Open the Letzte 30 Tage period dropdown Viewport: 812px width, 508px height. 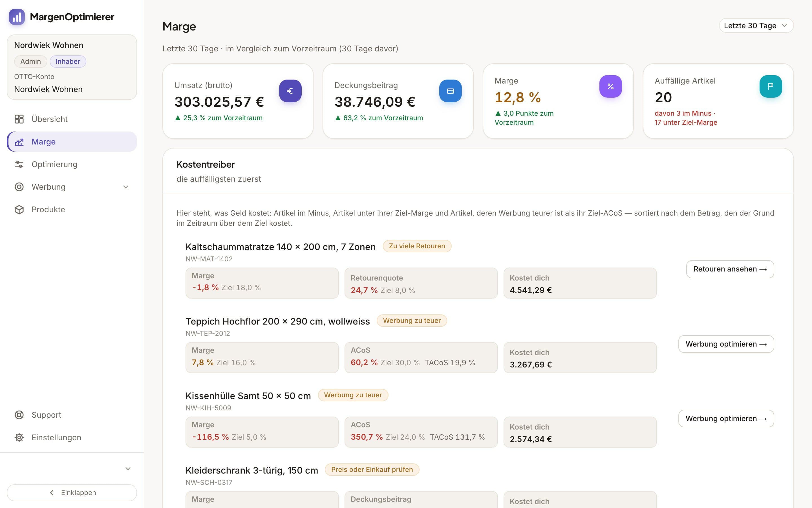(x=756, y=25)
